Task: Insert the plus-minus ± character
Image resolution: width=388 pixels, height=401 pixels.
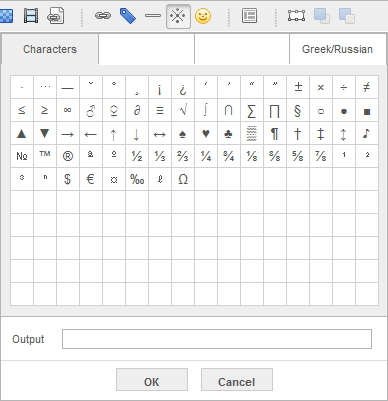Action: click(298, 87)
